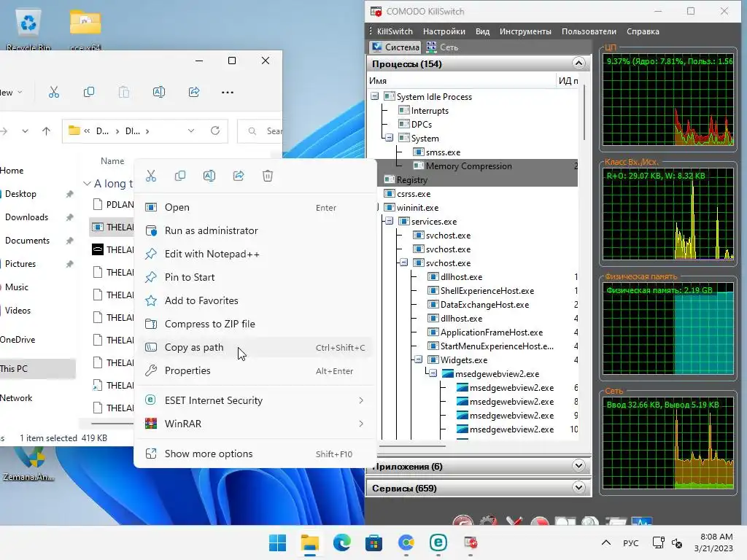Choose Add to Favorites
Screen dimensions: 747x560
(x=255, y=300)
